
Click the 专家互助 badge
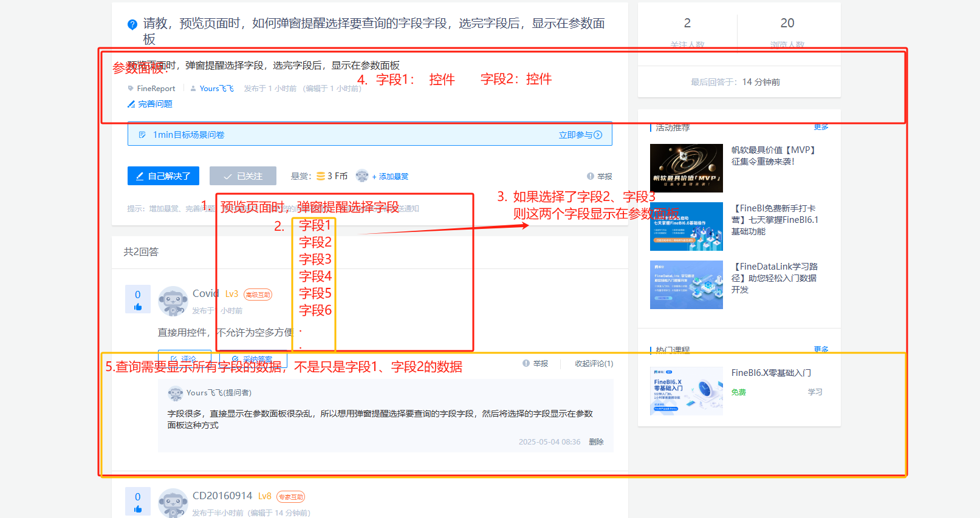point(290,497)
